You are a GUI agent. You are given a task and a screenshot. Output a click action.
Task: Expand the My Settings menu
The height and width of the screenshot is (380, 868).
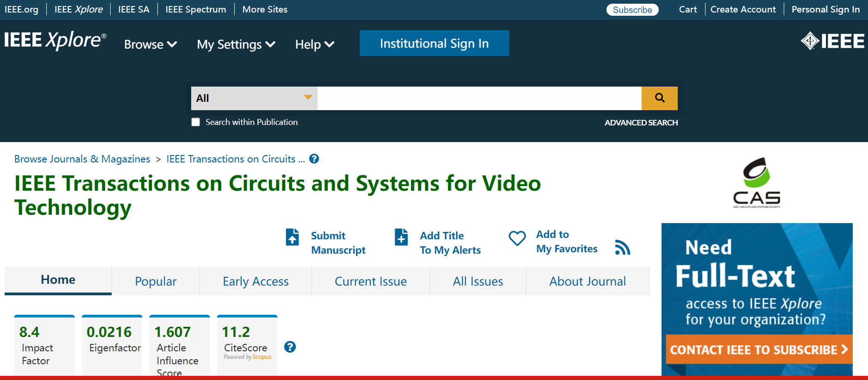[236, 44]
